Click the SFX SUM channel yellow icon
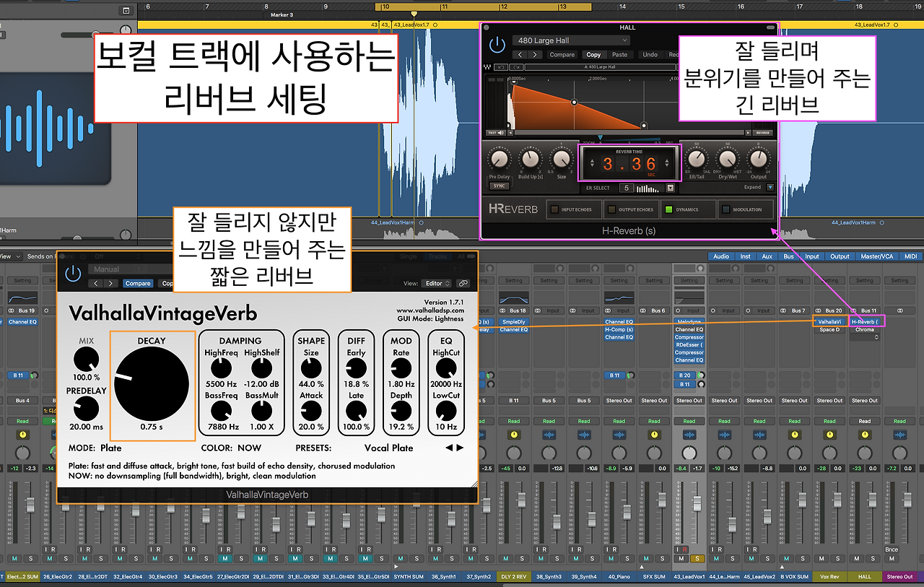Image resolution: width=924 pixels, height=587 pixels. 655,435
